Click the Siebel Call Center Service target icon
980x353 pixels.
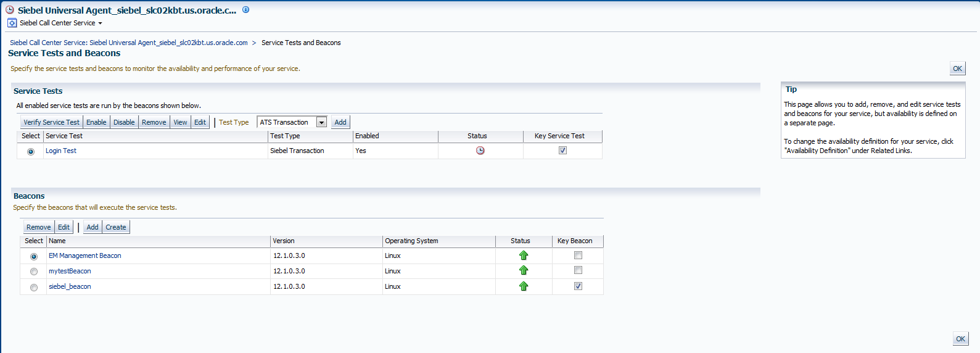[12, 23]
